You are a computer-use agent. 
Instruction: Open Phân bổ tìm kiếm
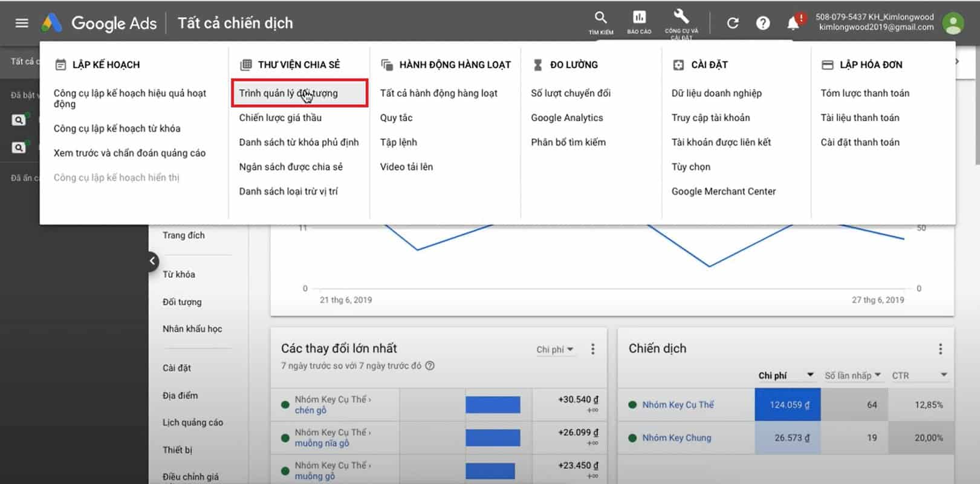(x=568, y=142)
